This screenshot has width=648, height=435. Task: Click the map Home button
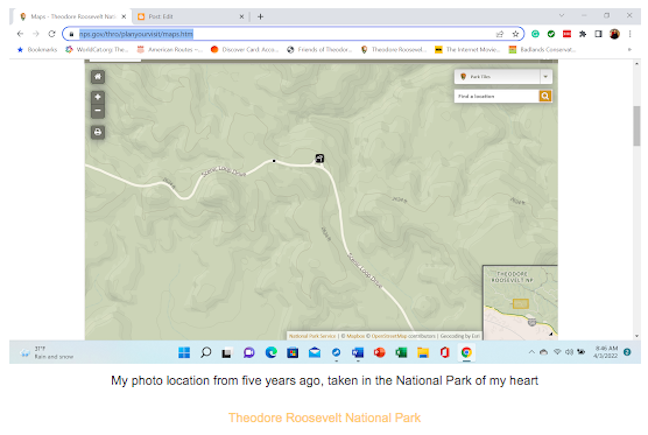pos(97,76)
